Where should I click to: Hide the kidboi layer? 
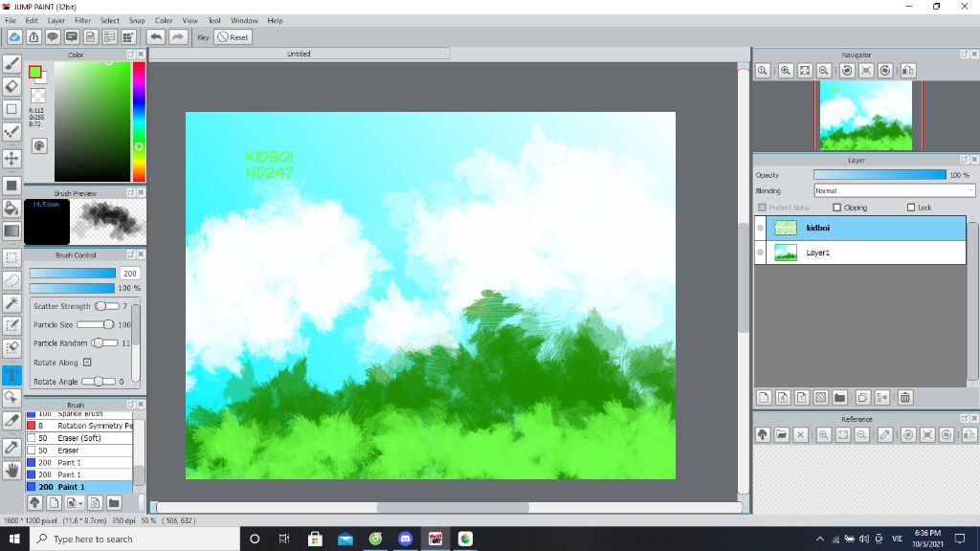coord(760,228)
